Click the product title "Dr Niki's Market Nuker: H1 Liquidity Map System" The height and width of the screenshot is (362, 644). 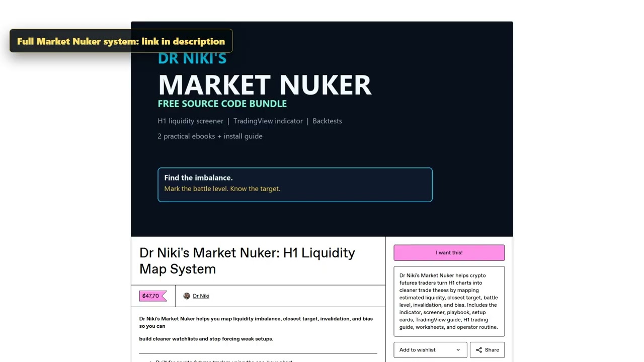(247, 260)
